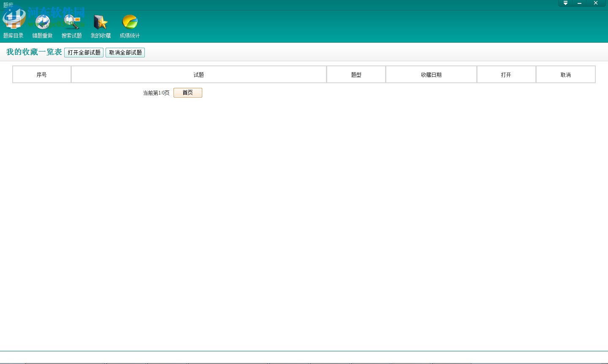
Task: Select the 取消 column header
Action: click(x=566, y=75)
